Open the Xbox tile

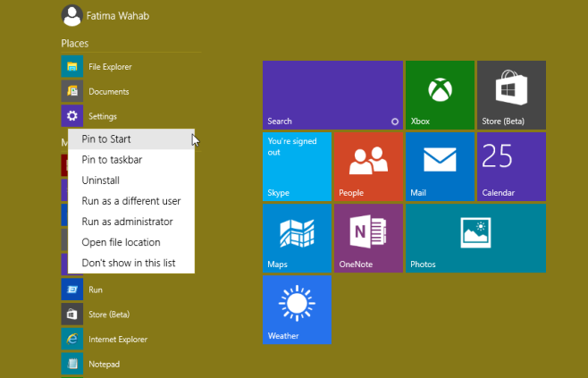(440, 95)
